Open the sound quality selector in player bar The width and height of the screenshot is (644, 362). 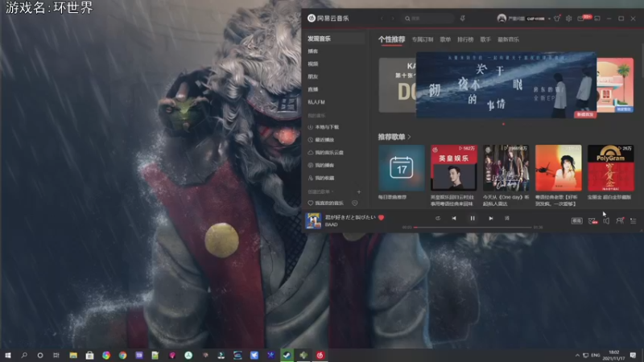tap(576, 220)
